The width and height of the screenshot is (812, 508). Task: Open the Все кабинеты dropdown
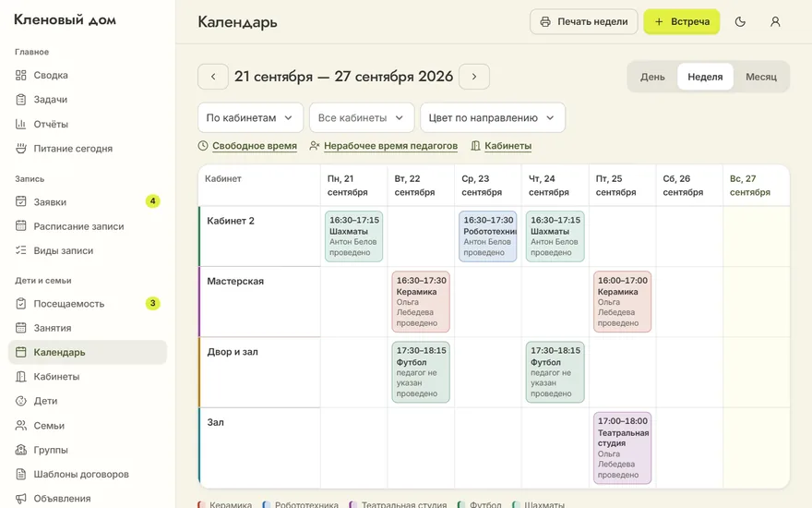click(362, 117)
